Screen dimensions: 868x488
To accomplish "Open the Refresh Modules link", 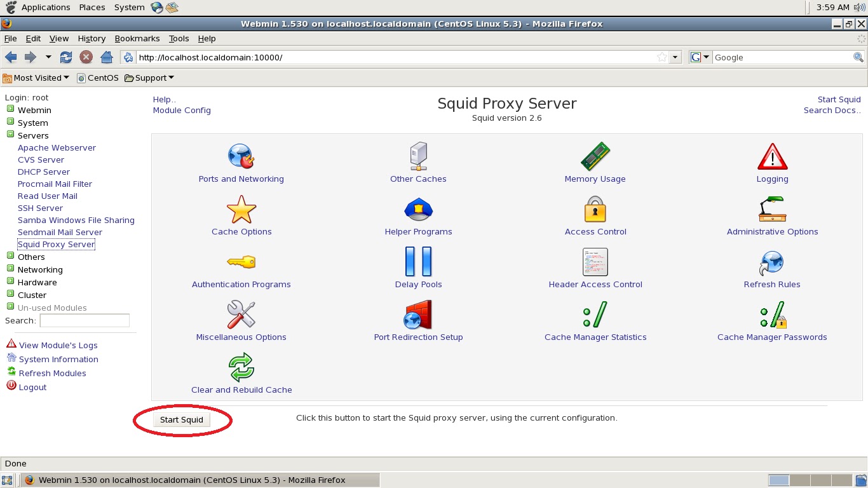I will [53, 373].
